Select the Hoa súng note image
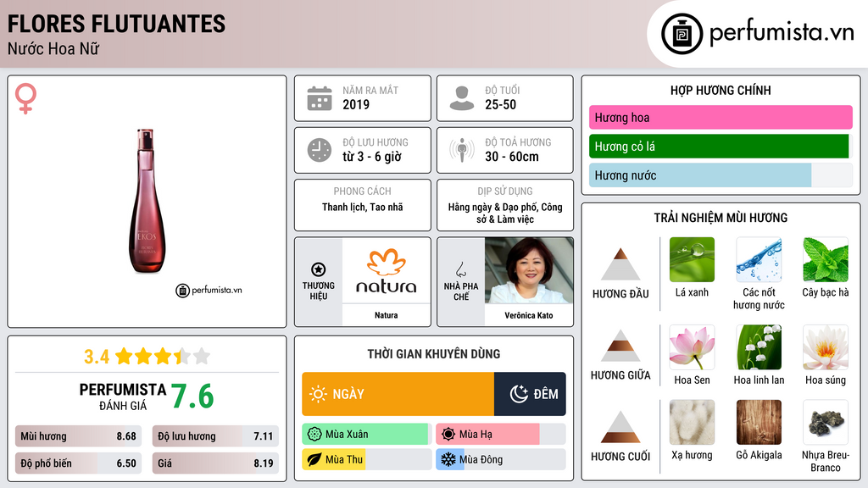The width and height of the screenshot is (868, 488). 826,347
